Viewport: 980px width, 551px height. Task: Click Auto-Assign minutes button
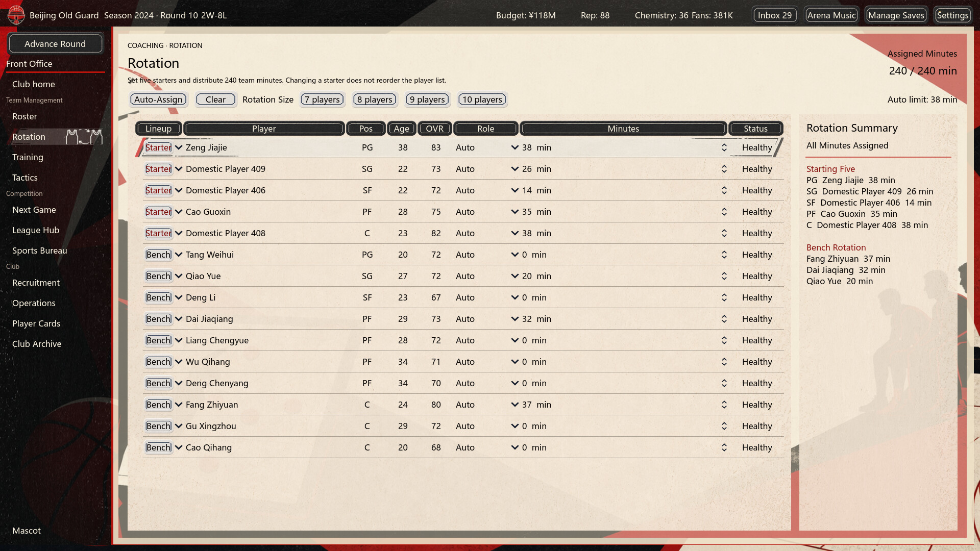158,99
